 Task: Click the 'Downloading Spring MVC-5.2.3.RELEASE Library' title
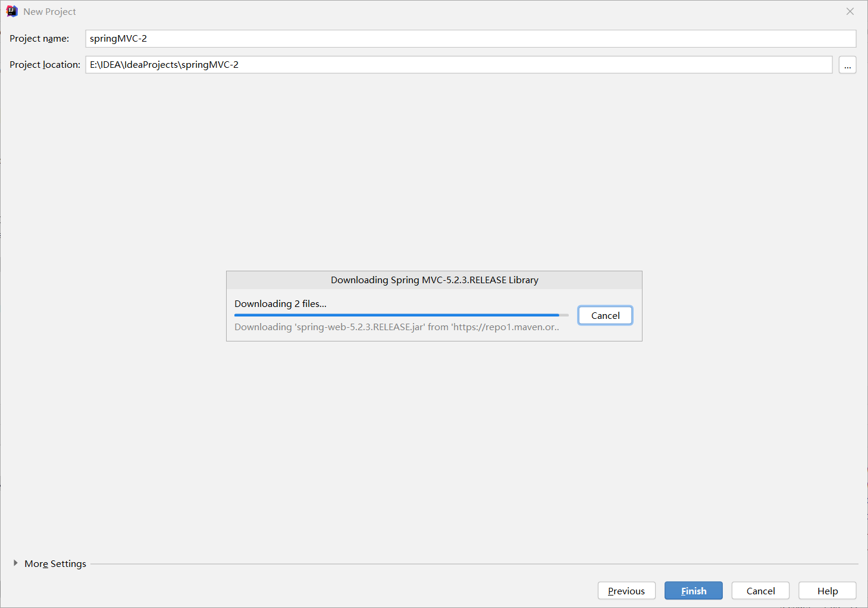(434, 280)
